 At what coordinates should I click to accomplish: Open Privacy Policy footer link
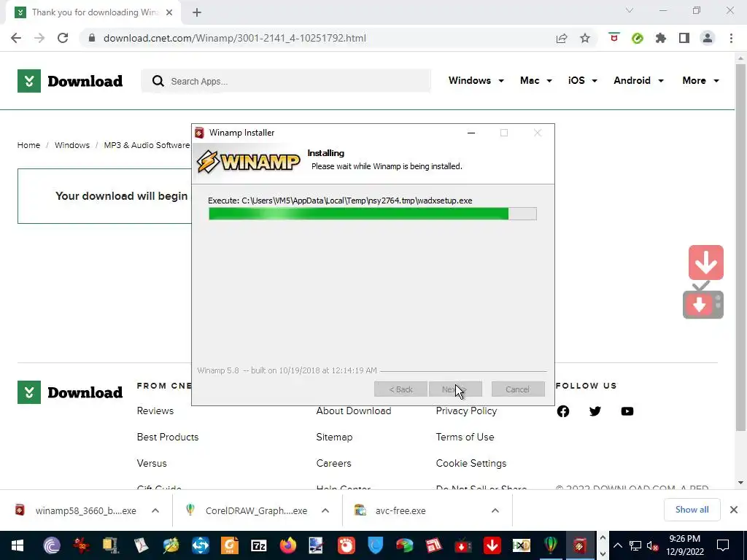coord(466,411)
